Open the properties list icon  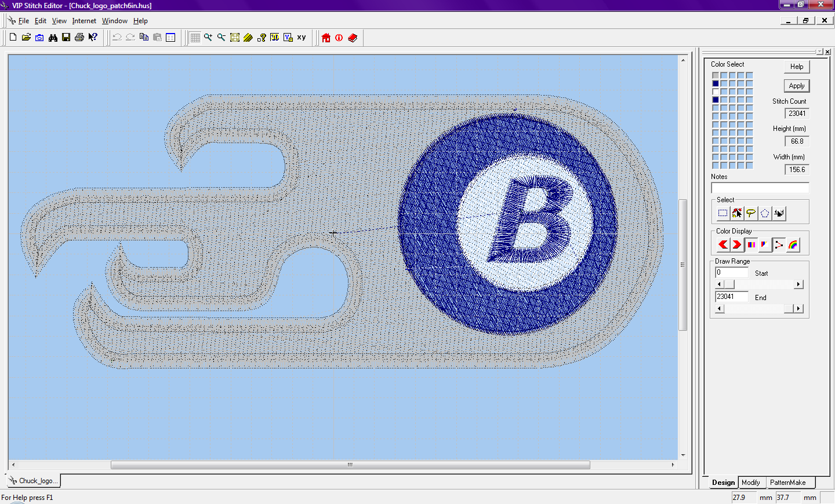point(170,38)
